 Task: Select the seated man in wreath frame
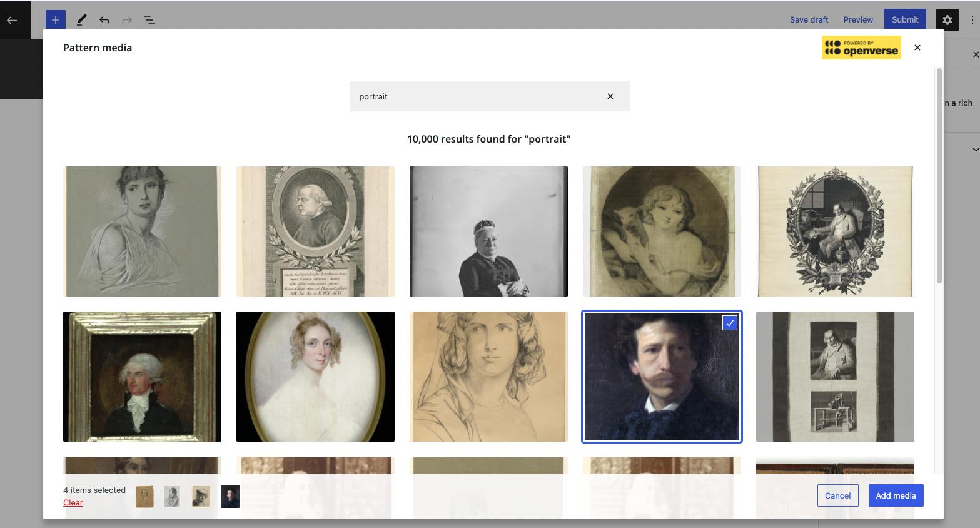[x=835, y=231]
